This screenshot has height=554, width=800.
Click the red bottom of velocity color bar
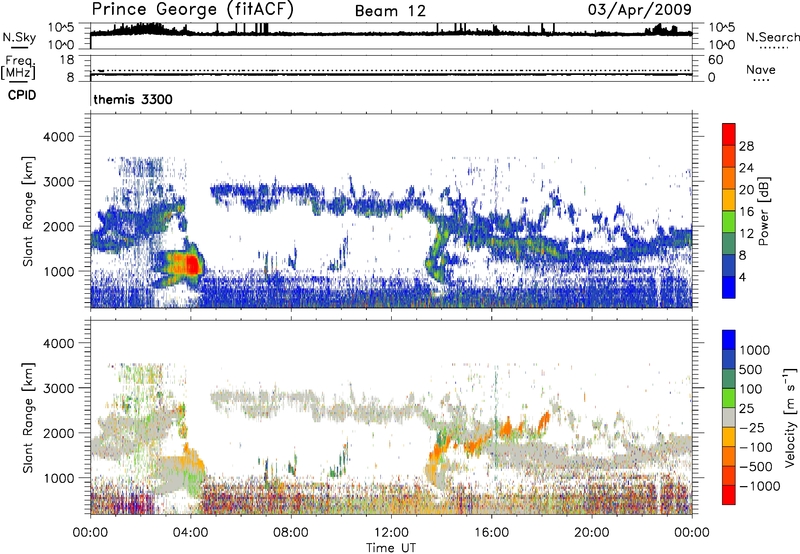(729, 495)
